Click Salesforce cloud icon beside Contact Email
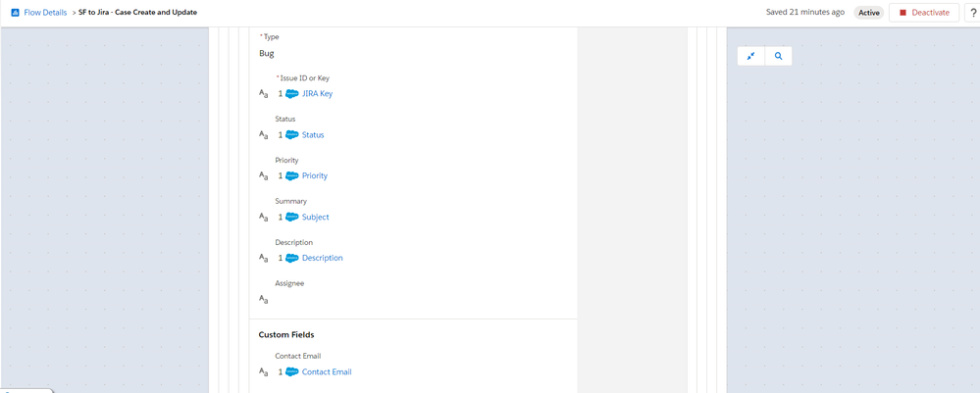The width and height of the screenshot is (980, 393). (292, 371)
